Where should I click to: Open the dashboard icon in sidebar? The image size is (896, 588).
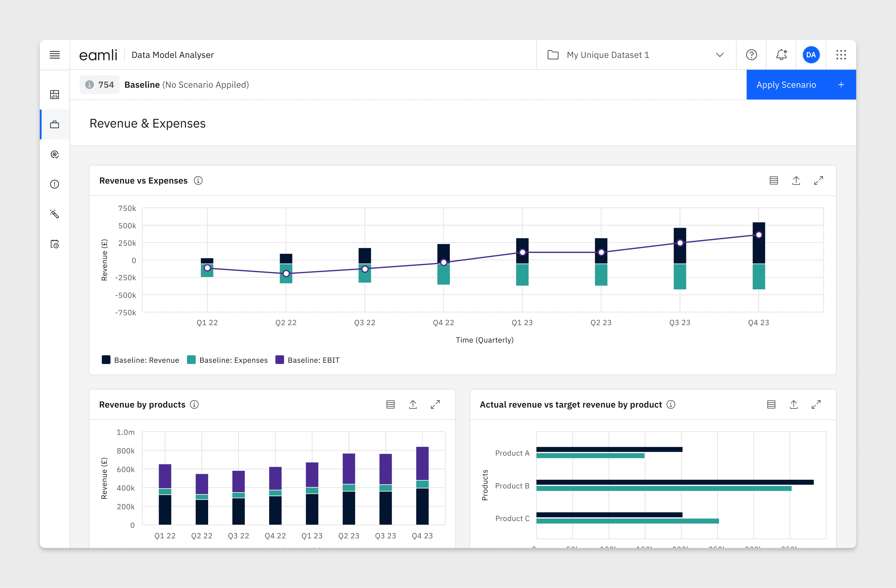pos(54,95)
